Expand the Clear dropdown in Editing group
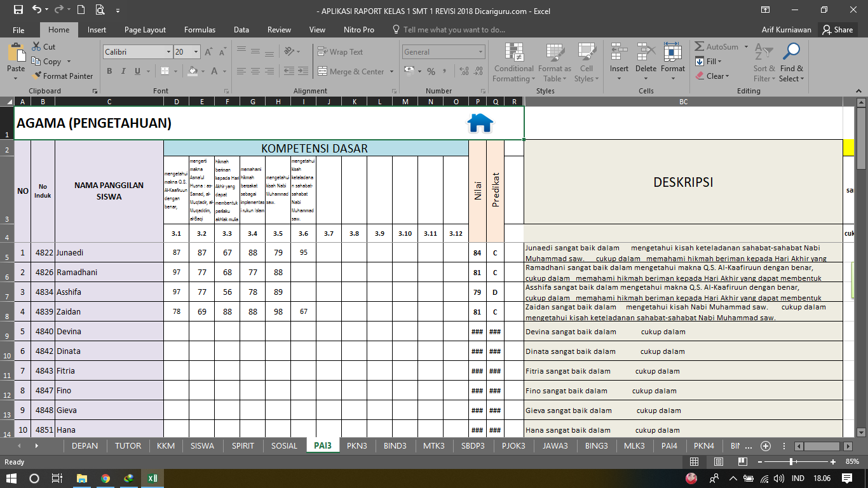 pos(726,76)
